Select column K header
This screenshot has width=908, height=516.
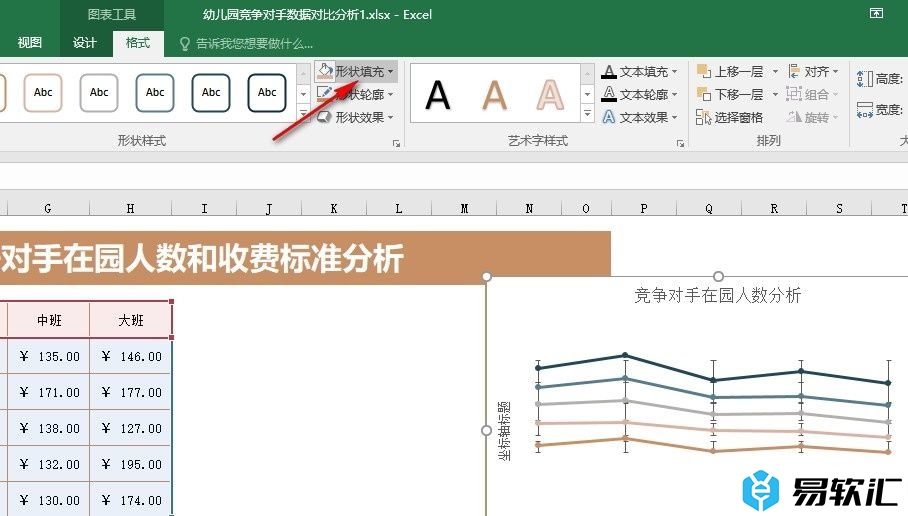334,208
